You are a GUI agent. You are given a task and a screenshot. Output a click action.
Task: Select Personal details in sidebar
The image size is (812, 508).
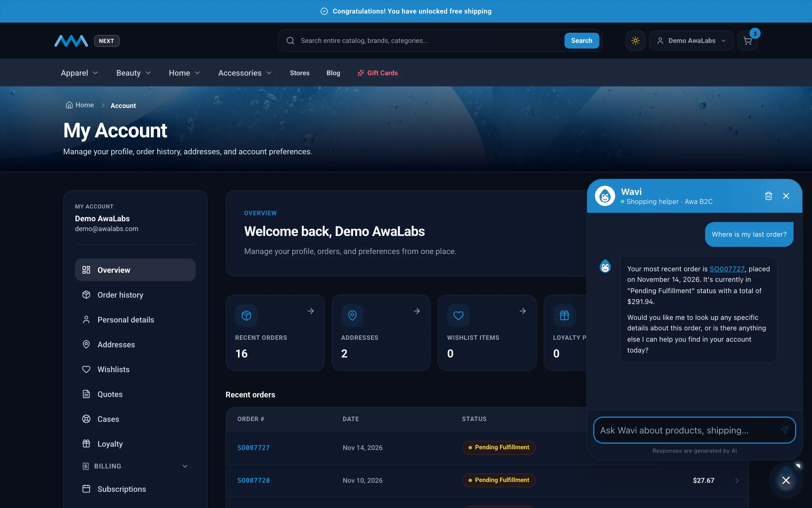point(135,319)
